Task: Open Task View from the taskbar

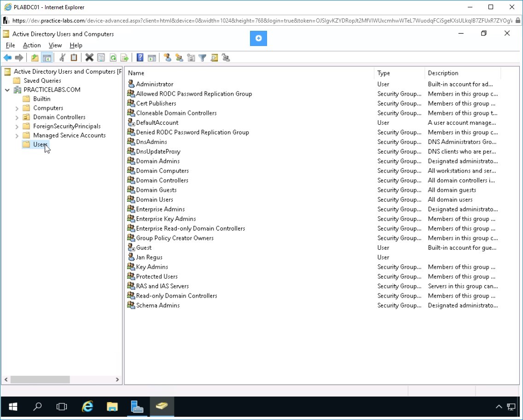Action: pos(62,407)
